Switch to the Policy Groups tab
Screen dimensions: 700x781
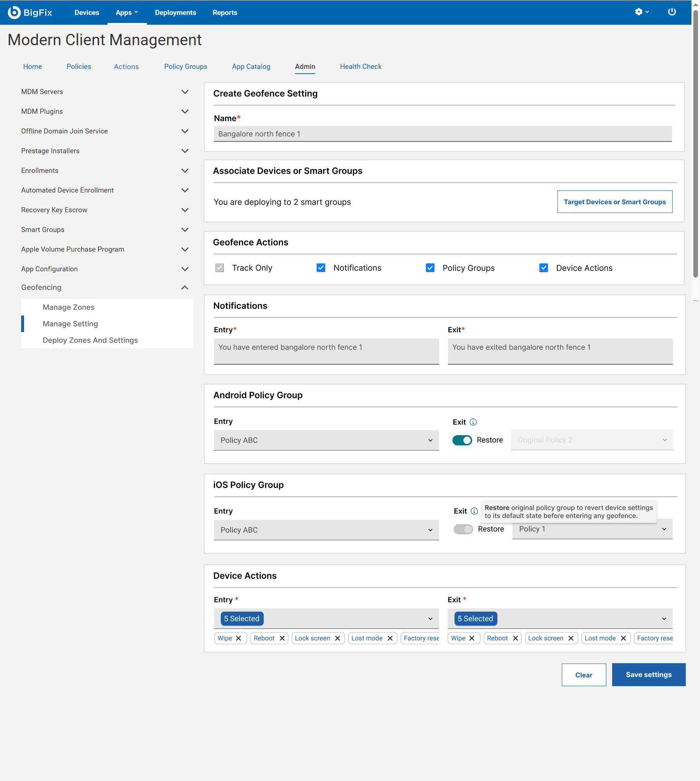[185, 66]
